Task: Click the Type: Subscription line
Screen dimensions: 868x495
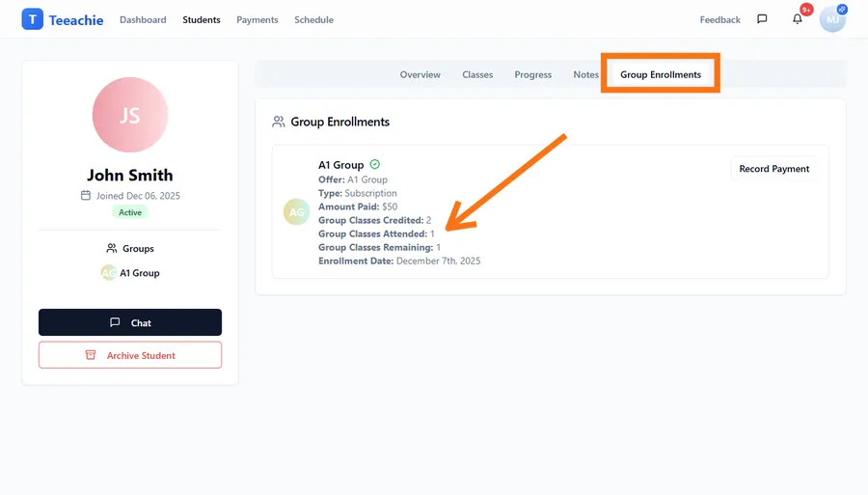Action: (x=358, y=193)
